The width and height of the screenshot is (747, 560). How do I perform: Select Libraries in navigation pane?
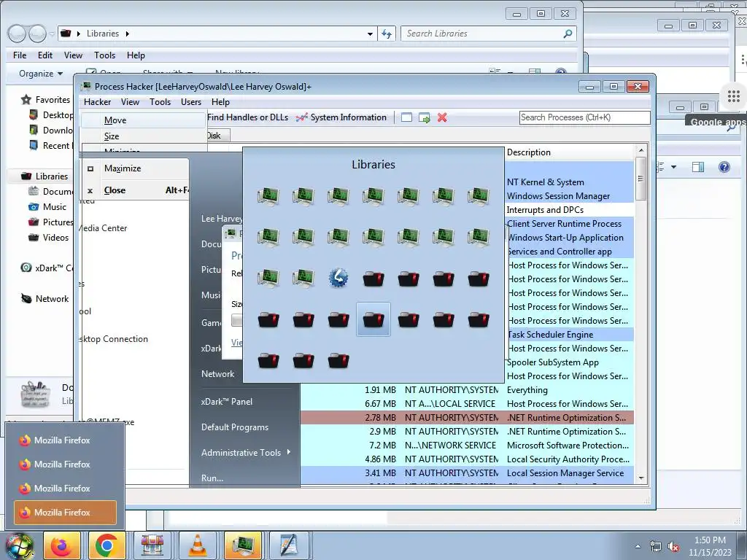pyautogui.click(x=45, y=176)
